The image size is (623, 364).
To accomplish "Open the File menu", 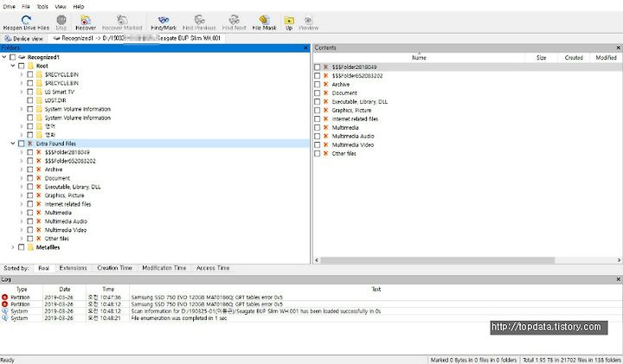I will click(26, 6).
